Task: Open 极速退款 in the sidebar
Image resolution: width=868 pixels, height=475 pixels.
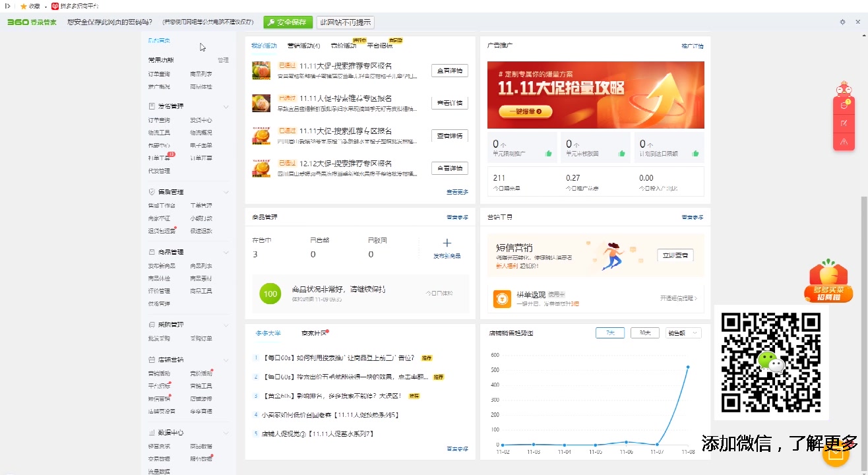Action: click(201, 231)
